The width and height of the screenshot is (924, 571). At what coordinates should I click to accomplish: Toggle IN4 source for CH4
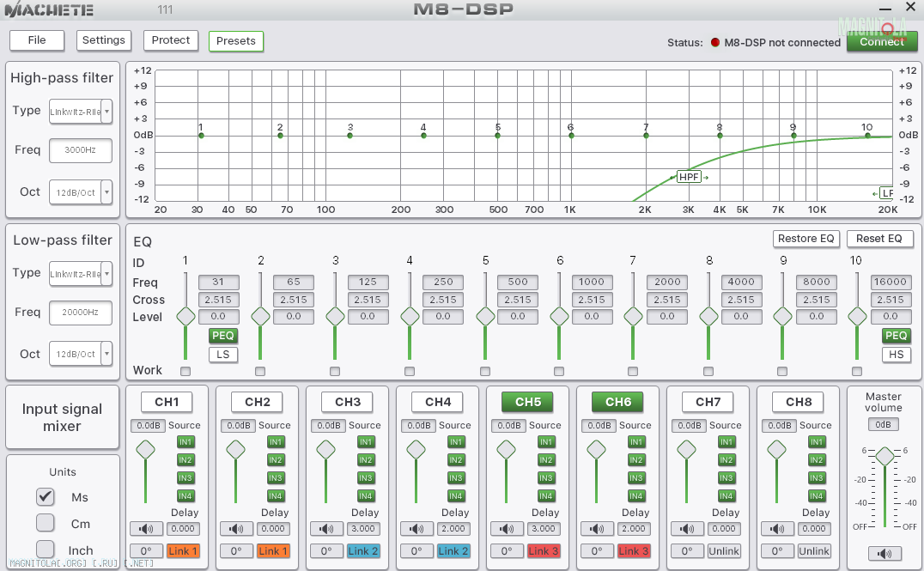pos(455,496)
